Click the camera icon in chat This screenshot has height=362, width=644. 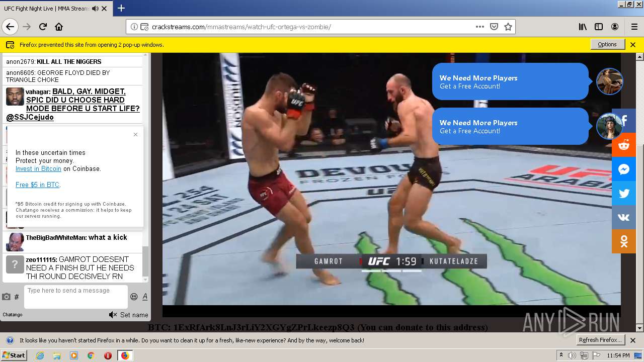pyautogui.click(x=7, y=297)
